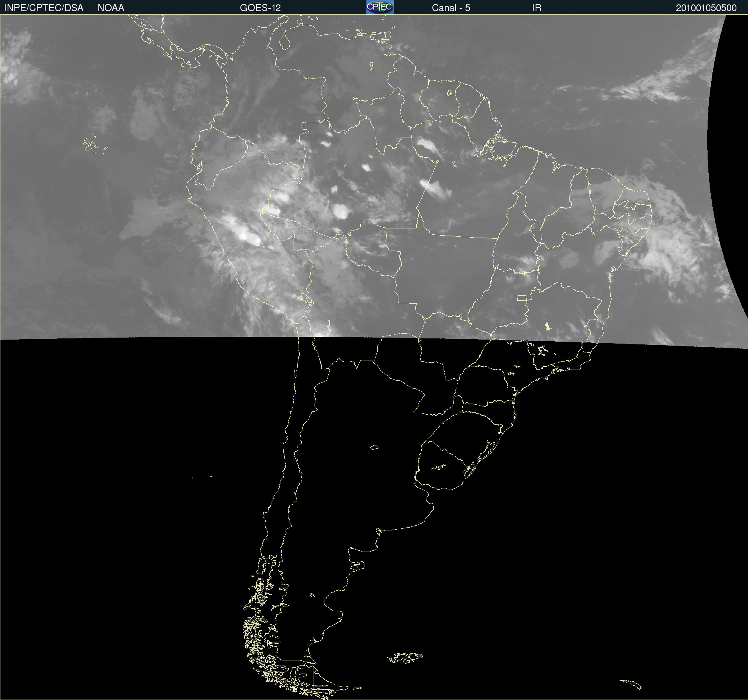Select the IR channel label
The height and width of the screenshot is (700, 748).
(536, 8)
